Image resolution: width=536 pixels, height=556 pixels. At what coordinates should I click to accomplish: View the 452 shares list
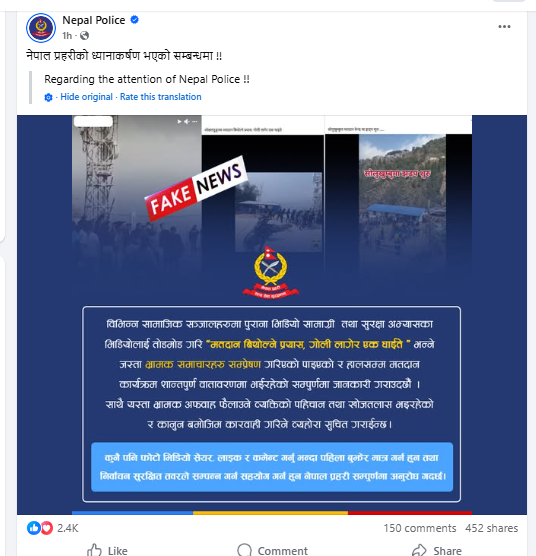492,528
